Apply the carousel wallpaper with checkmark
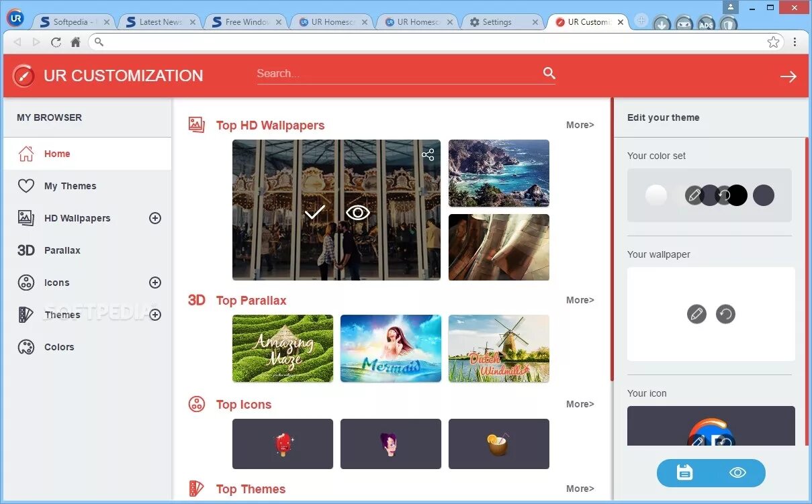Image resolution: width=812 pixels, height=504 pixels. pos(315,212)
